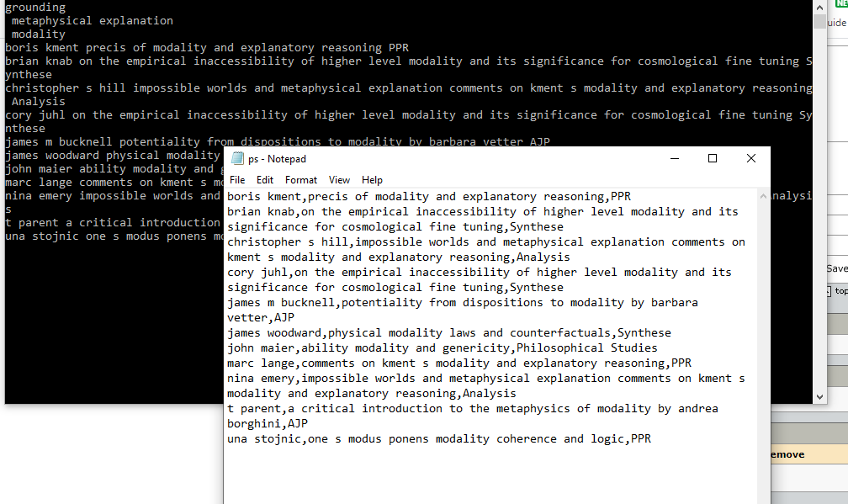Place cursor in the "una stojnic" line

point(379,438)
